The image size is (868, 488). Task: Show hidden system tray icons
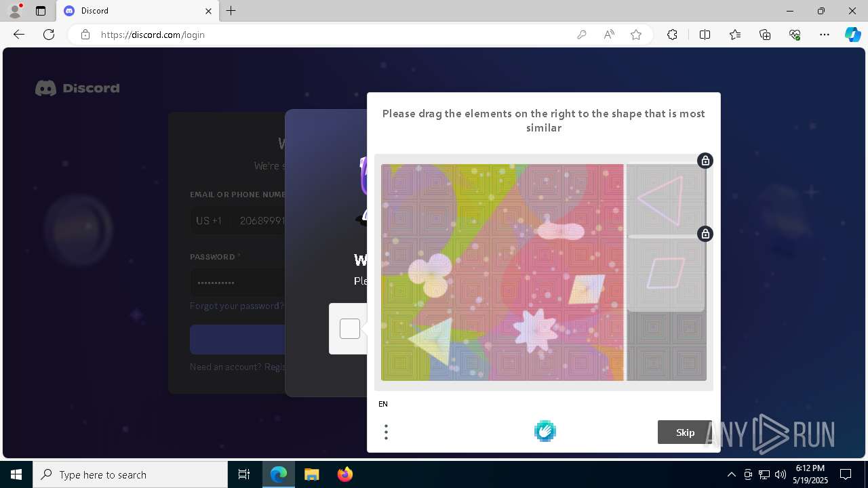coord(732,474)
